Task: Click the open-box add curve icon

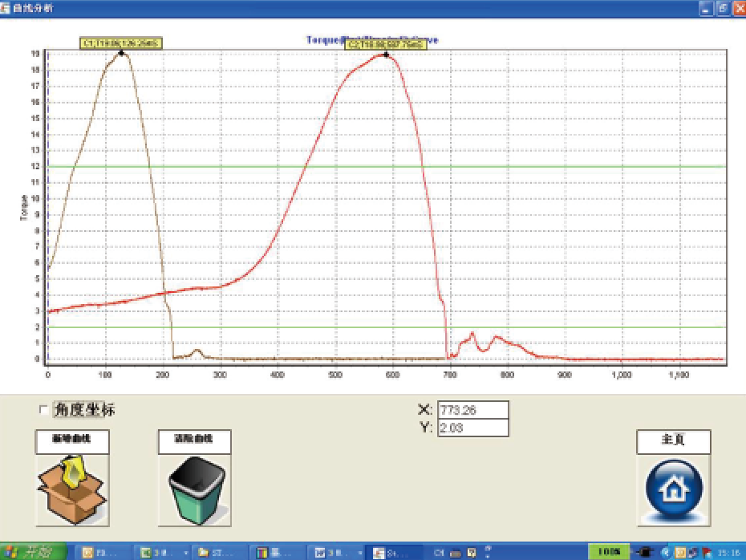Action: (72, 489)
